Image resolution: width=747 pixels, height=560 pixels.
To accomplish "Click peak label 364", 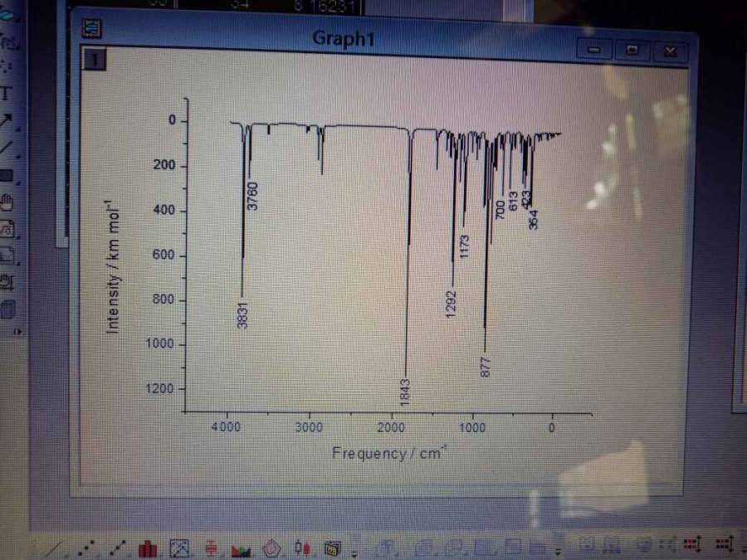I will click(x=534, y=220).
